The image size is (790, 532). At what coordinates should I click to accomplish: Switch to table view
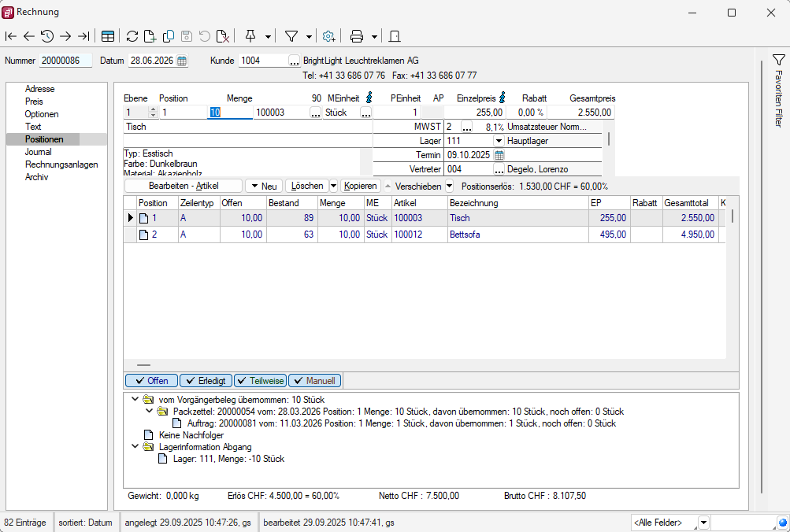tap(108, 36)
